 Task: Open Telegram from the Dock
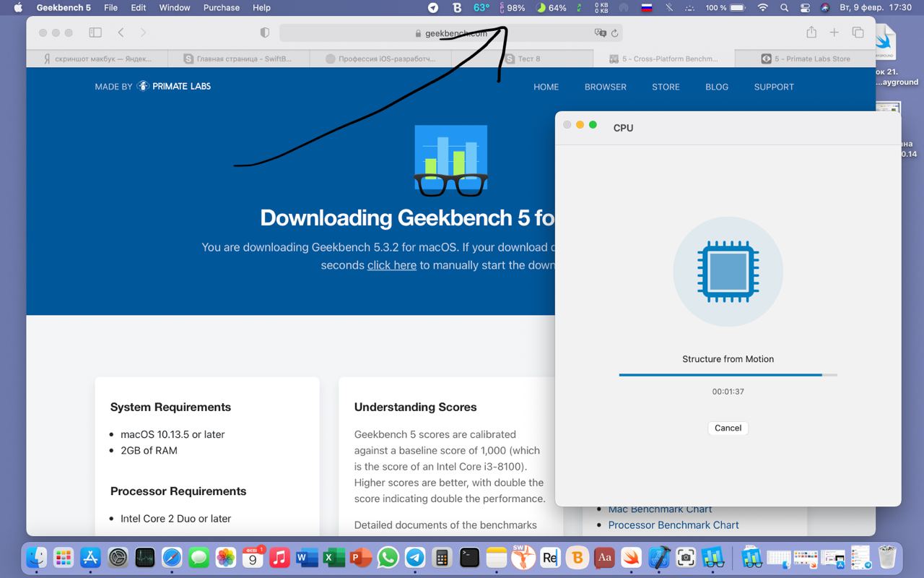[415, 557]
